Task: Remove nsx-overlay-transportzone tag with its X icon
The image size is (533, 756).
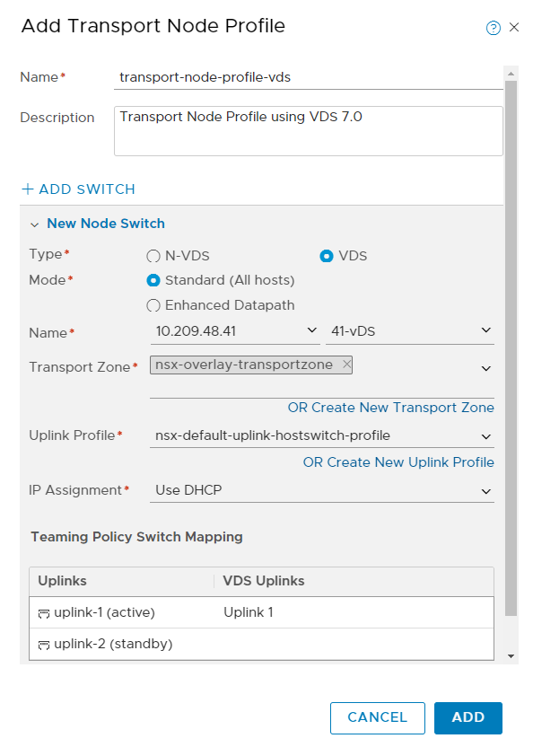Action: (x=346, y=365)
